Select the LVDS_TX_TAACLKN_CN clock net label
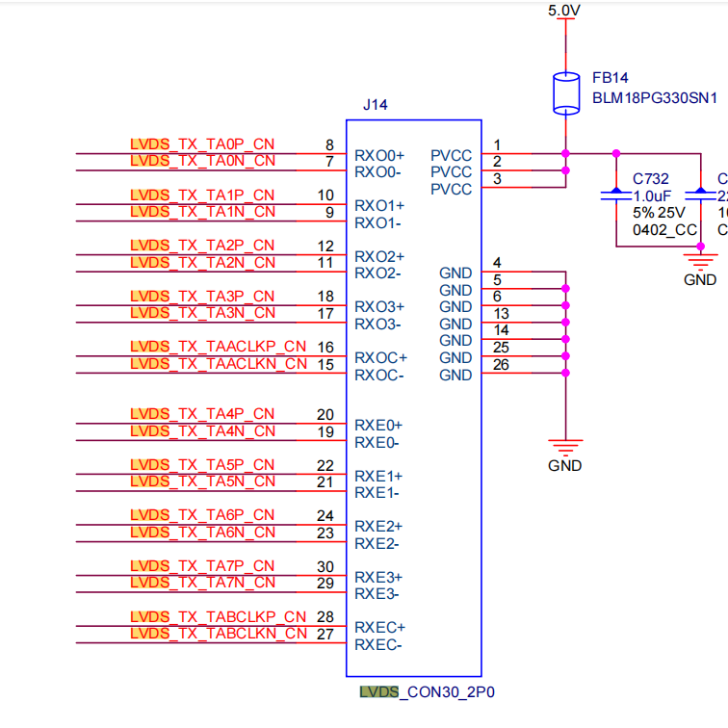The height and width of the screenshot is (728, 728). 219,364
